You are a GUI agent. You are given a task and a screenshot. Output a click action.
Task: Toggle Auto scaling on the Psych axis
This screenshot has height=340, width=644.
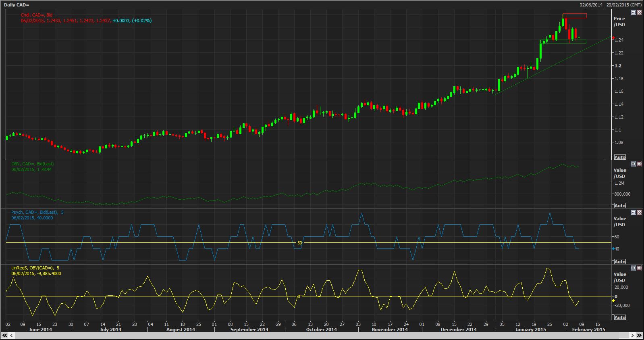click(x=620, y=262)
